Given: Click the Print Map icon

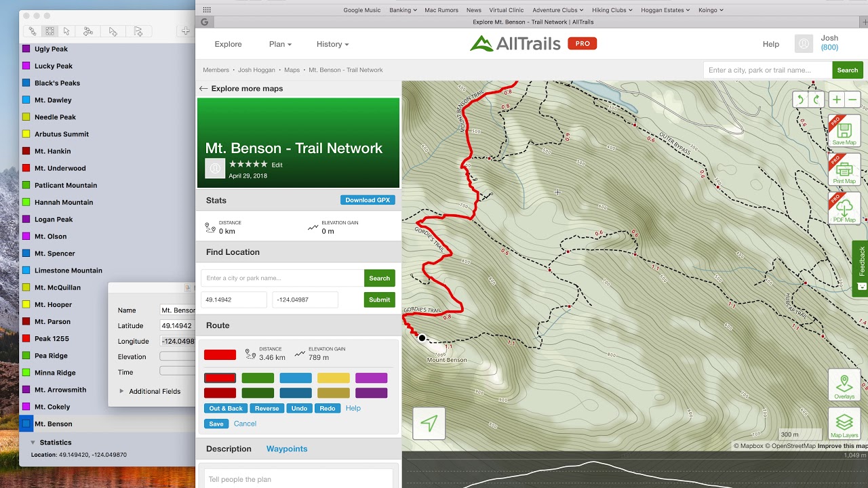Looking at the screenshot, I should click(x=844, y=169).
